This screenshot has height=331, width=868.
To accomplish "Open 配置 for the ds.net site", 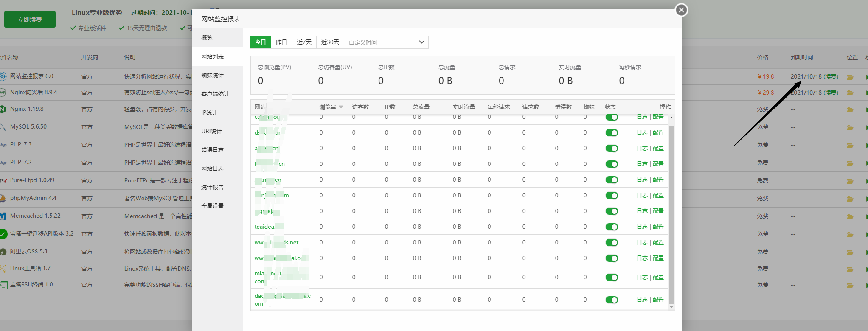I will pos(658,242).
